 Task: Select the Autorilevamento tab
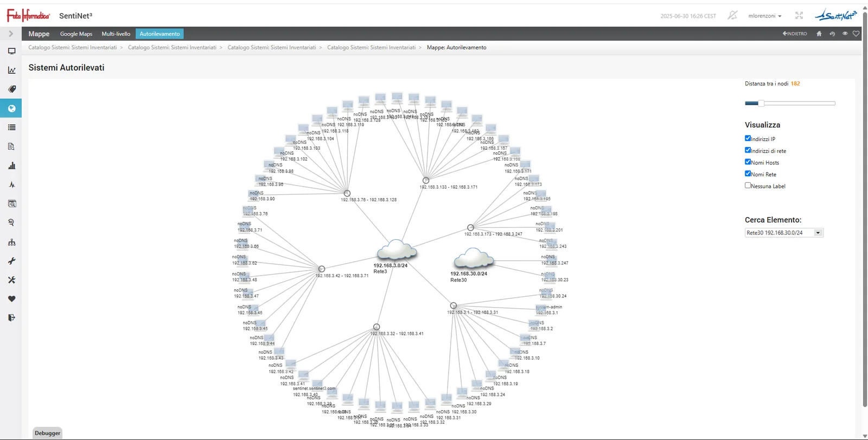click(159, 34)
